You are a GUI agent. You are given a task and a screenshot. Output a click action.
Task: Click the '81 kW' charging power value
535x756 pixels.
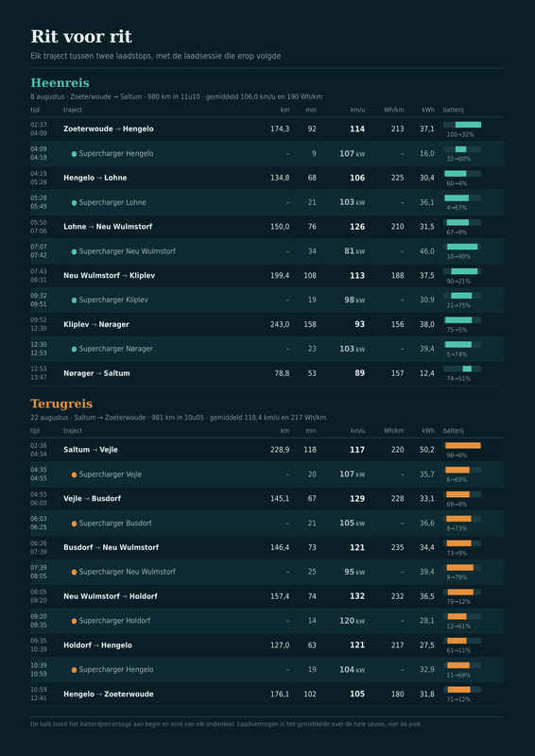[x=354, y=251]
